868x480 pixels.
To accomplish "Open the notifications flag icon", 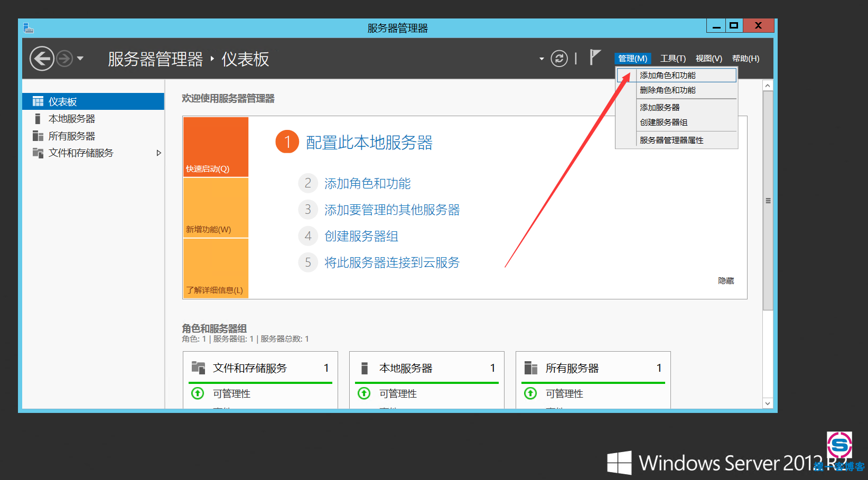I will [x=595, y=57].
